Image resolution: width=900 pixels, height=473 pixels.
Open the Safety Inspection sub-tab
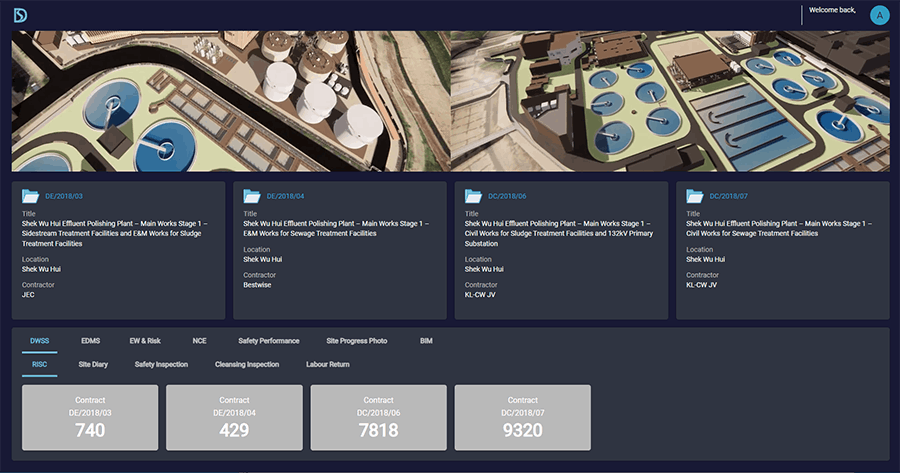pos(161,365)
